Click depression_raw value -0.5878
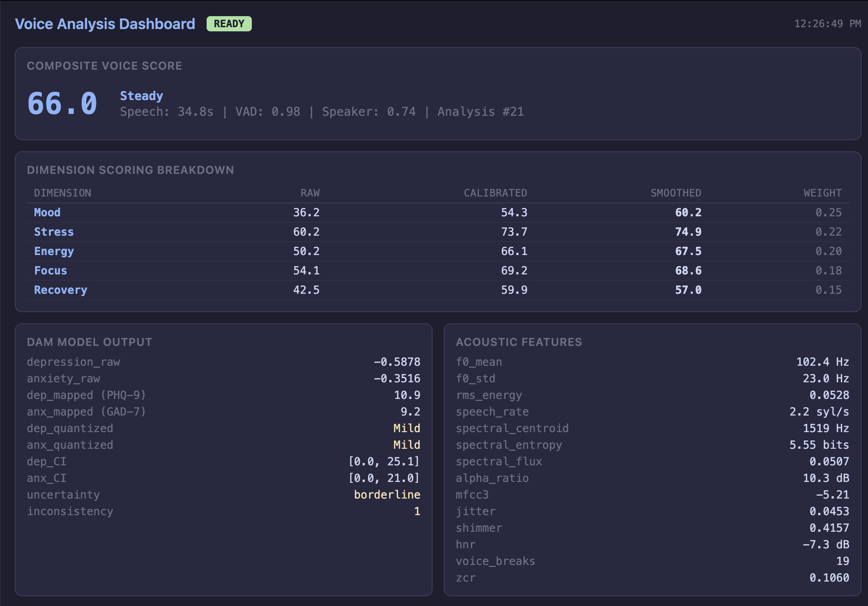 [x=397, y=362]
